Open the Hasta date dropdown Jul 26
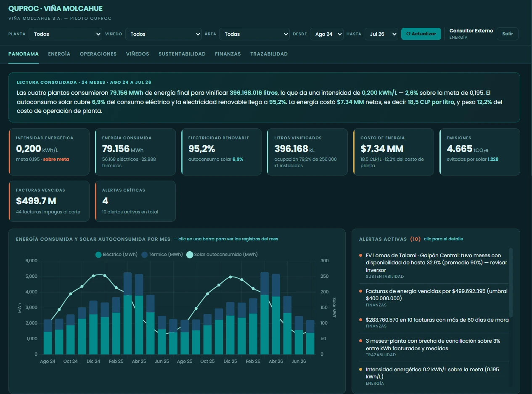Image resolution: width=532 pixels, height=394 pixels. point(381,34)
